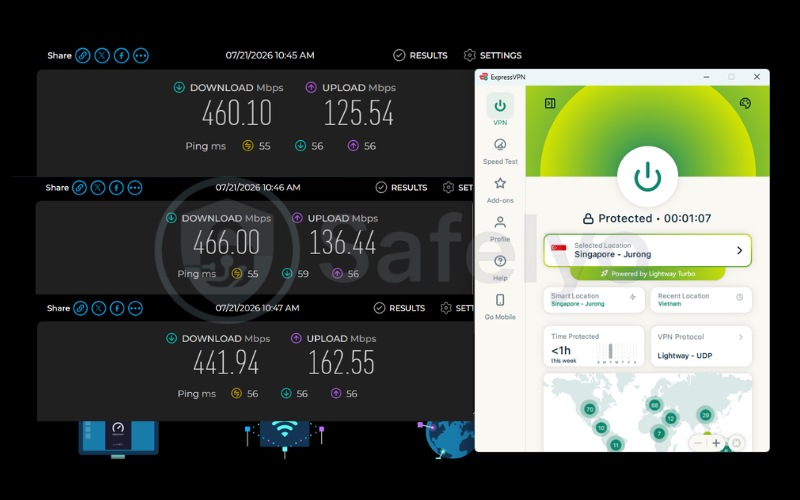
Task: Select the 10 server cluster on map
Action: (x=601, y=428)
